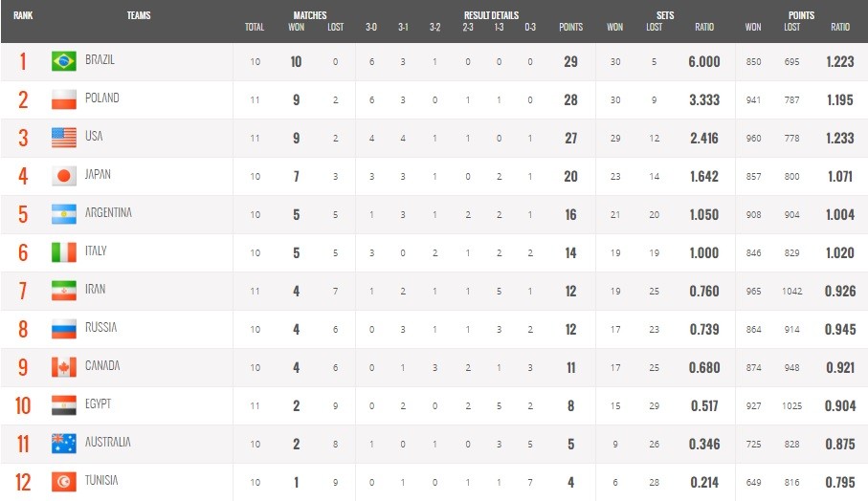The height and width of the screenshot is (501, 868).
Task: Click the Egypt flag icon
Action: click(x=64, y=405)
